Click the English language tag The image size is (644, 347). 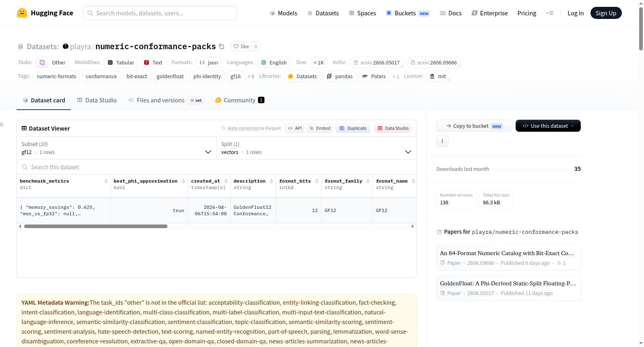[274, 62]
